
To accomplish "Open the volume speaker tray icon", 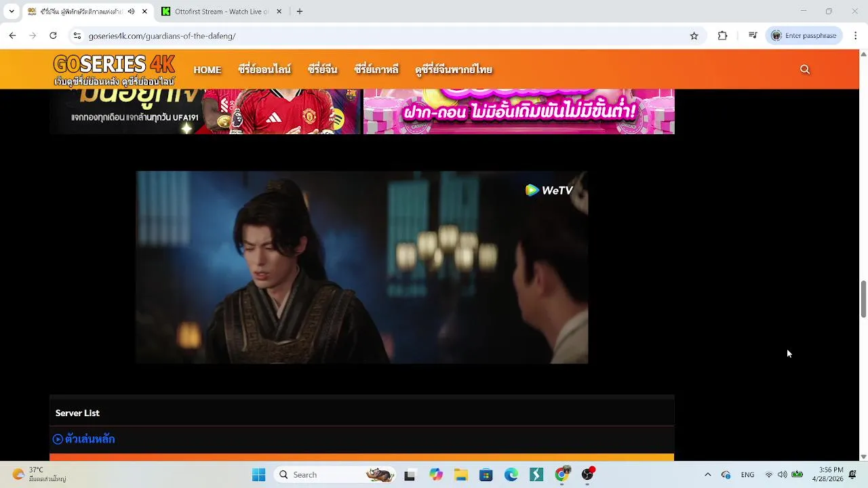I will [x=783, y=474].
